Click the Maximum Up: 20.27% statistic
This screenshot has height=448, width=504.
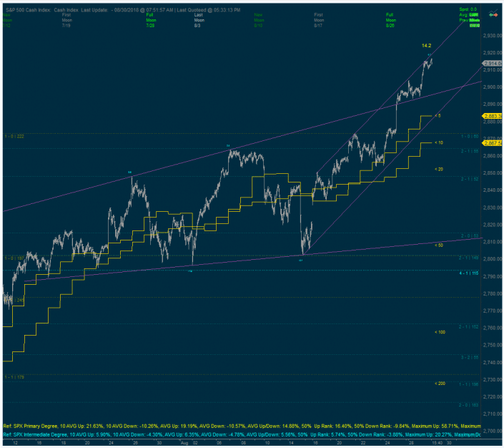(429, 435)
